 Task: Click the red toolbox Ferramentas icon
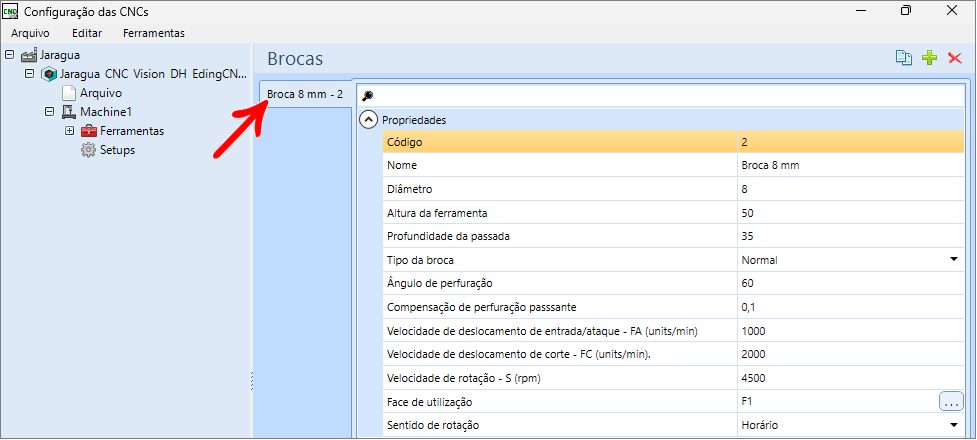pos(89,131)
